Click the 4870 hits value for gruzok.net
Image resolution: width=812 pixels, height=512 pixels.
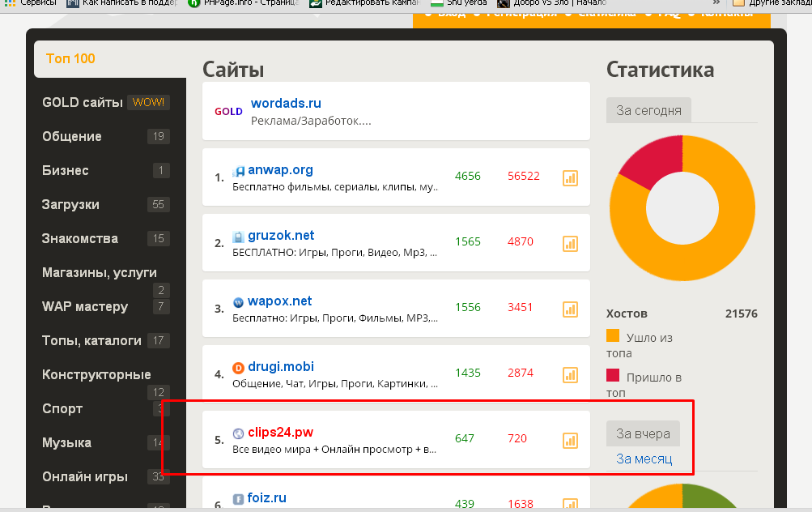(521, 241)
